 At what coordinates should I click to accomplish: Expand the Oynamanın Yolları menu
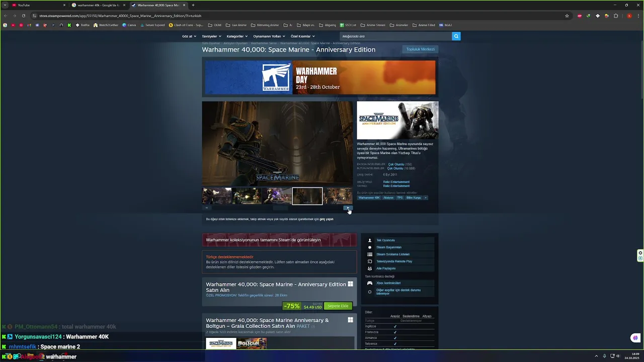point(269,36)
